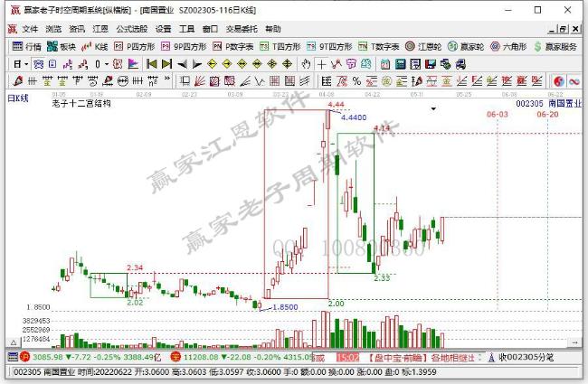
Task: Open the 行情 market quotes view
Action: pyautogui.click(x=26, y=46)
